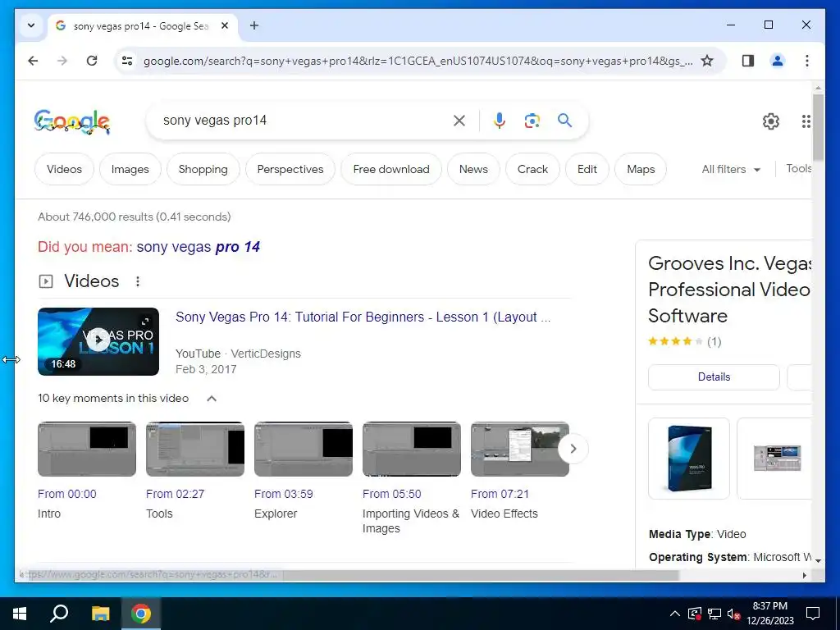Open the Vegas Pro box product image
The image size is (840, 630).
tap(689, 458)
